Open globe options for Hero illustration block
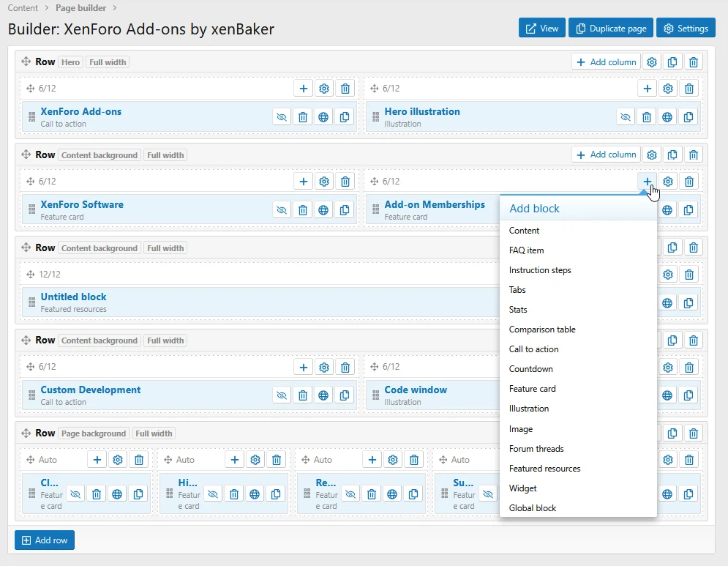The width and height of the screenshot is (728, 566). pos(667,117)
